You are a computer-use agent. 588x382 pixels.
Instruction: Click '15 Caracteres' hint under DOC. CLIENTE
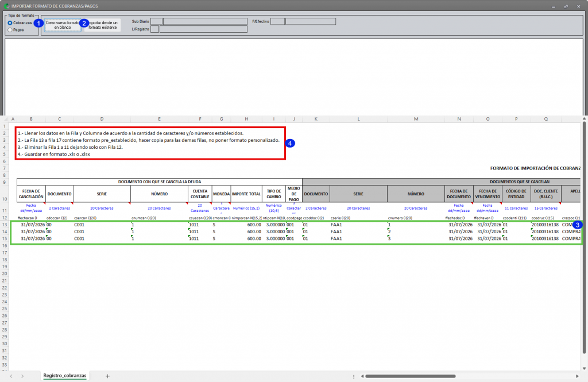[546, 209]
